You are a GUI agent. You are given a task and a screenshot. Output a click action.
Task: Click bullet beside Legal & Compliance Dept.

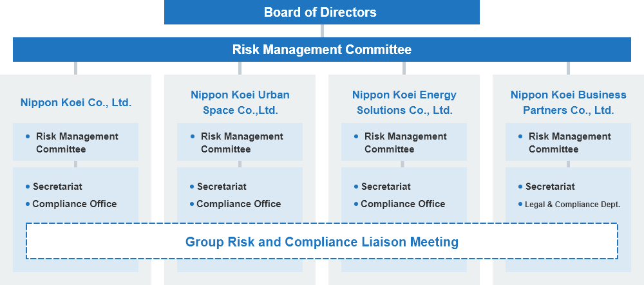point(520,204)
